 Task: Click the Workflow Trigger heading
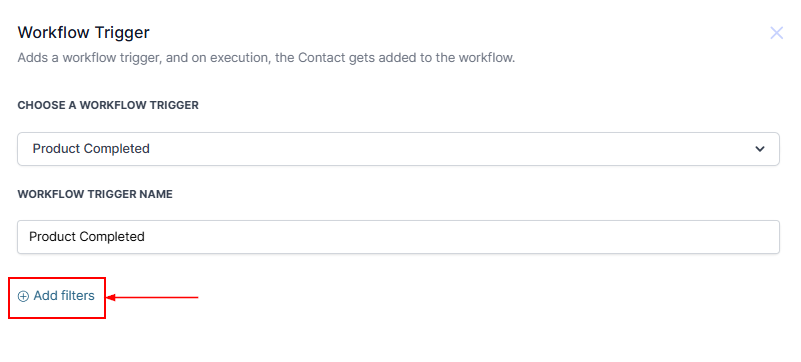coord(84,33)
